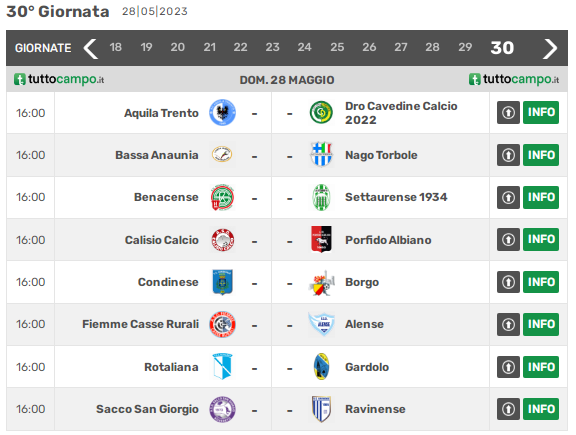Switch to giornata 29
The height and width of the screenshot is (435, 576).
pos(465,47)
